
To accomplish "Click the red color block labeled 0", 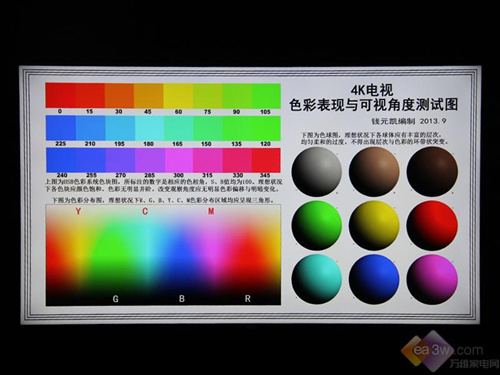I will [60, 96].
